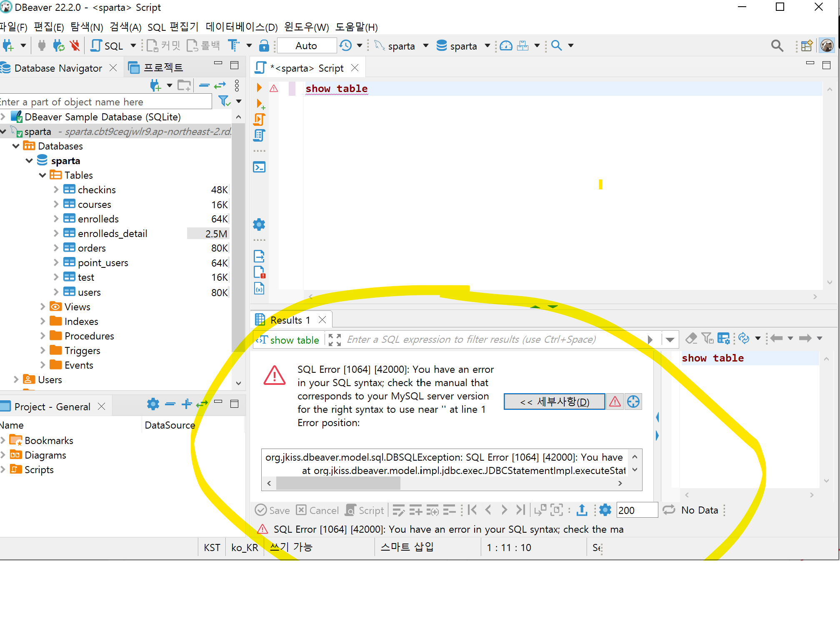Switch to the 프로젝트 tab

(157, 67)
